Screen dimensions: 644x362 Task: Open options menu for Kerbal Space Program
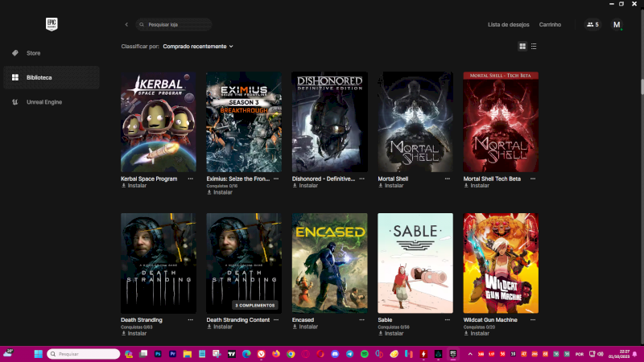pos(191,179)
